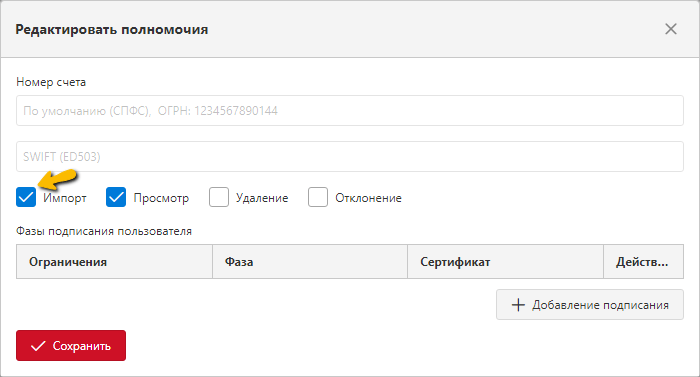
Task: Enable the Отклонение checkbox
Action: [318, 197]
